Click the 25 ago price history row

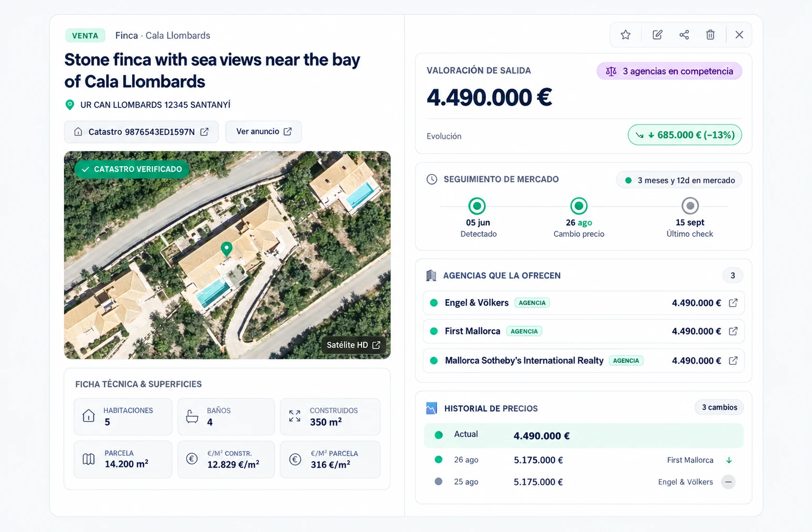(583, 482)
